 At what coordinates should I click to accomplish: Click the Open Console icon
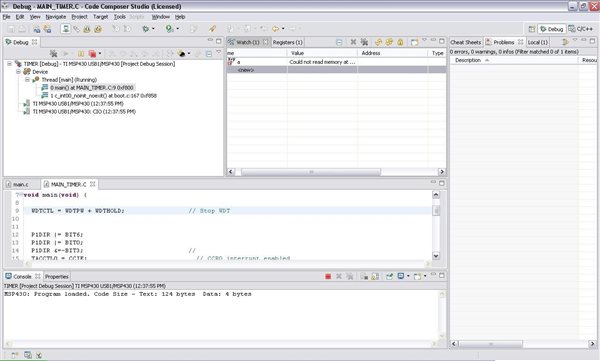tap(417, 276)
